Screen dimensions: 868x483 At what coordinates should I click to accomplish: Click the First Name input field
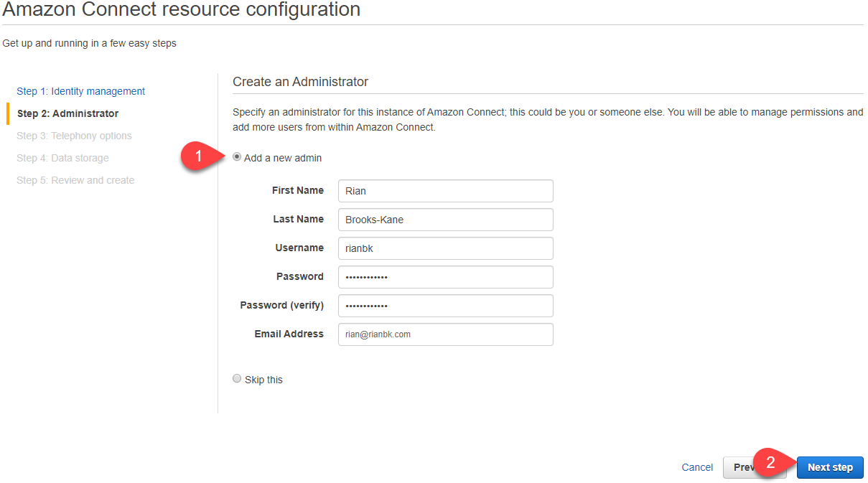point(445,191)
